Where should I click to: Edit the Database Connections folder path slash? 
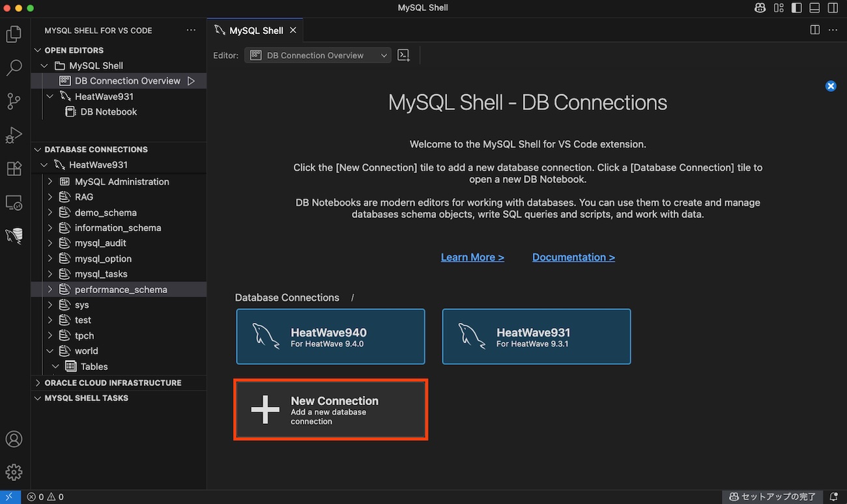coord(352,298)
